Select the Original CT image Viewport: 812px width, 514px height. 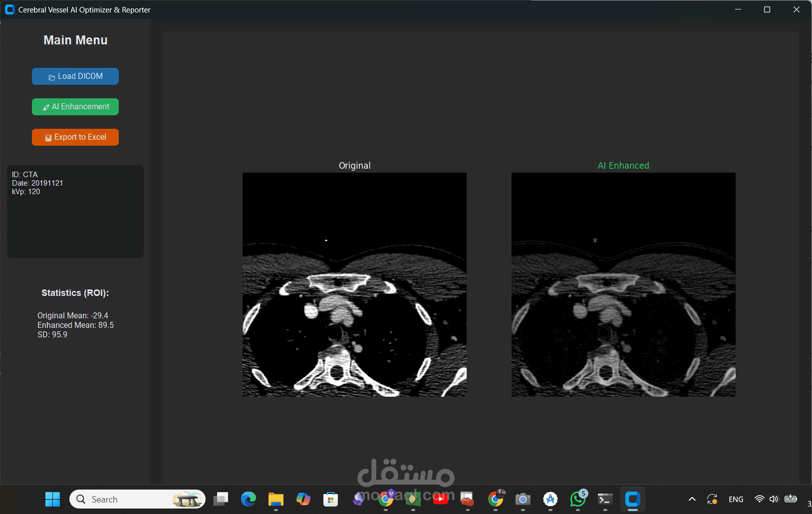(354, 284)
